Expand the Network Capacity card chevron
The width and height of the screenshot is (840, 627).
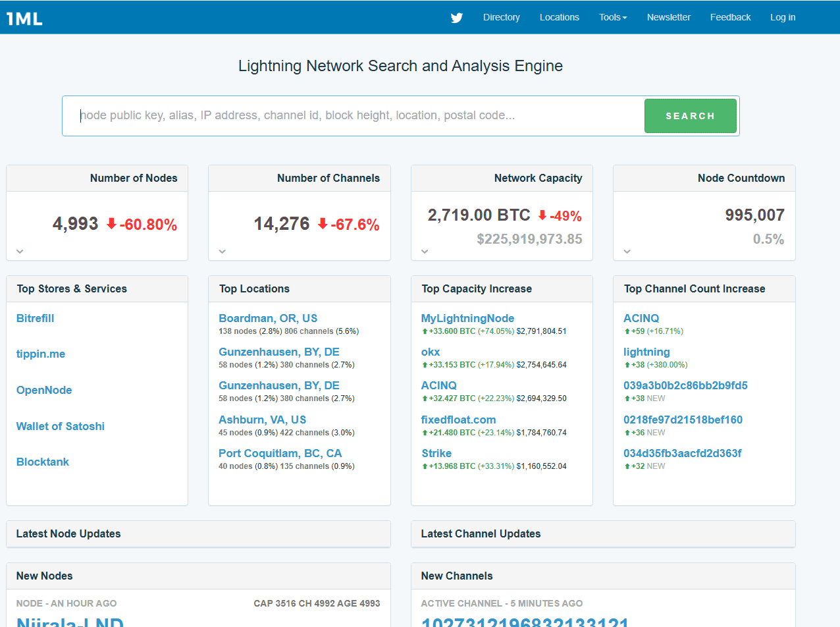click(425, 251)
